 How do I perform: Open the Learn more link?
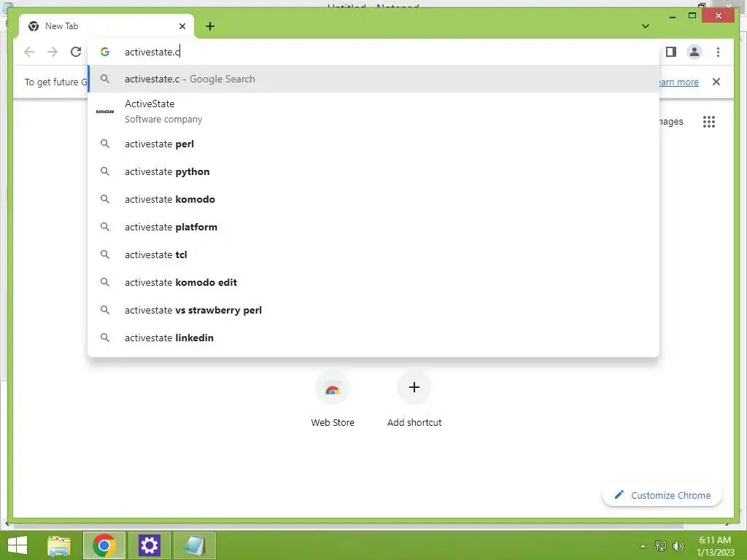678,82
